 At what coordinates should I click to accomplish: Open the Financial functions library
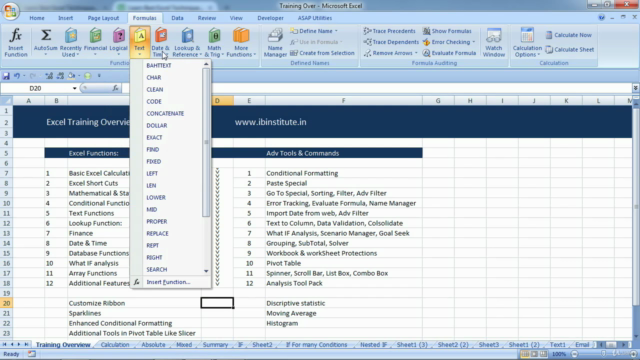pos(95,42)
